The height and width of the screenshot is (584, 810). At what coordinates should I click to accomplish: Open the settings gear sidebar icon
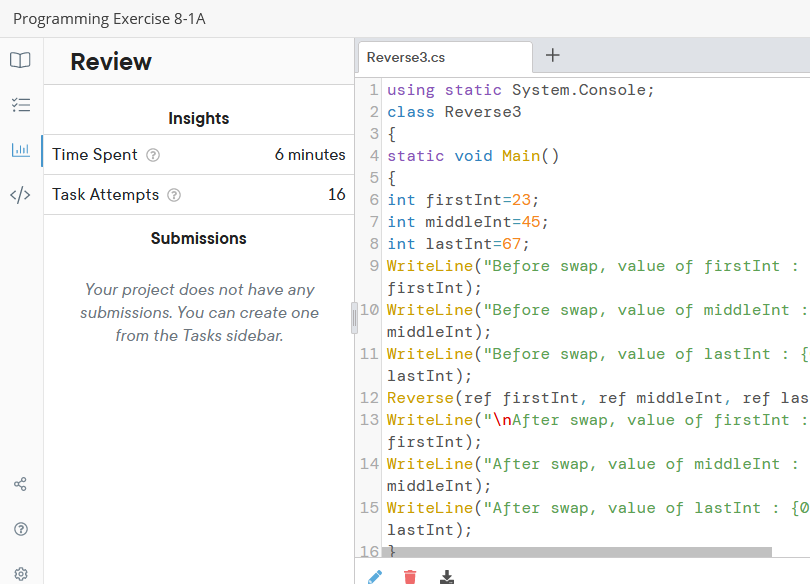(x=21, y=574)
